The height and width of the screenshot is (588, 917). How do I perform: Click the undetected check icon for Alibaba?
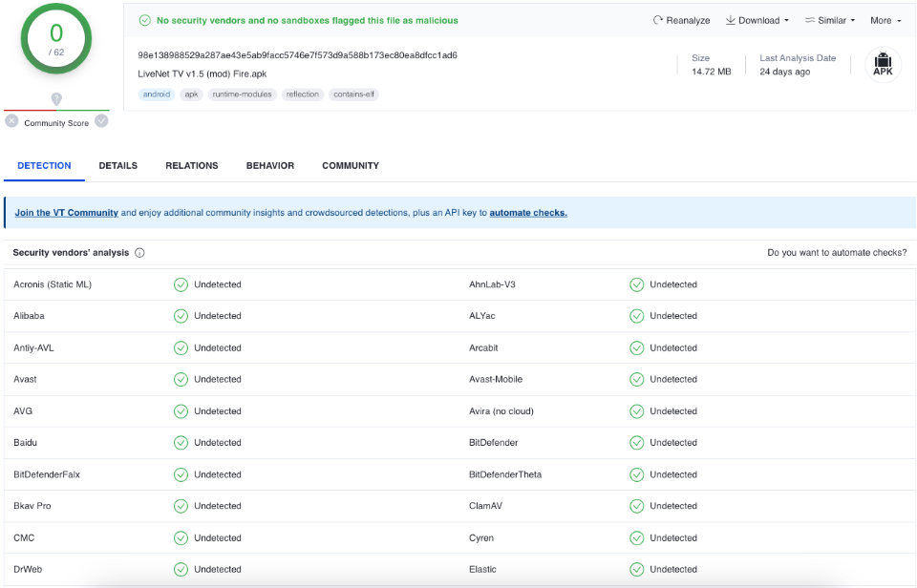coord(181,316)
